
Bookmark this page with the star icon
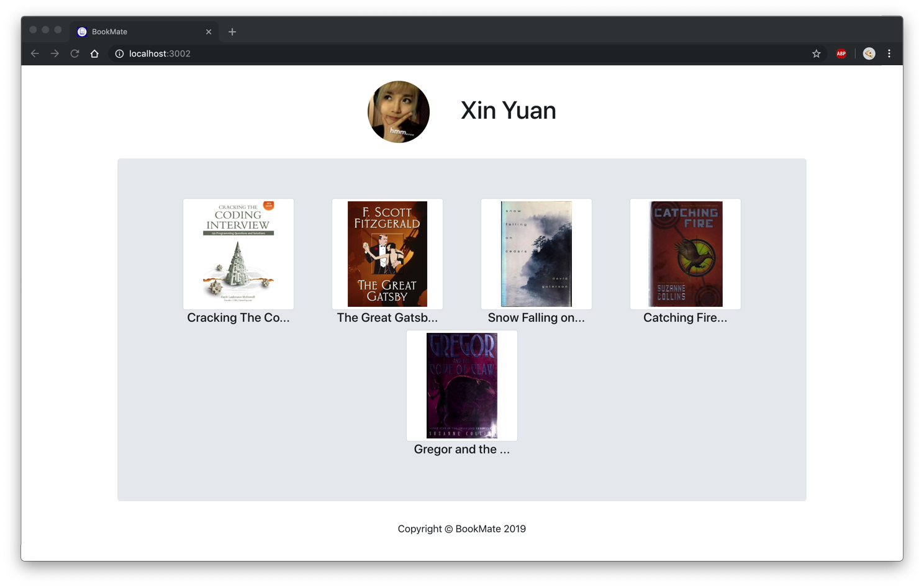[x=817, y=53]
